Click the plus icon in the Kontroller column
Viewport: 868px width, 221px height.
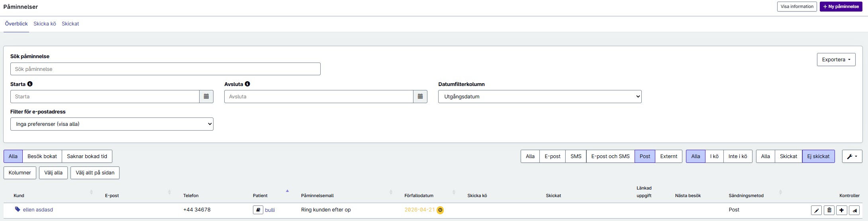pos(841,210)
